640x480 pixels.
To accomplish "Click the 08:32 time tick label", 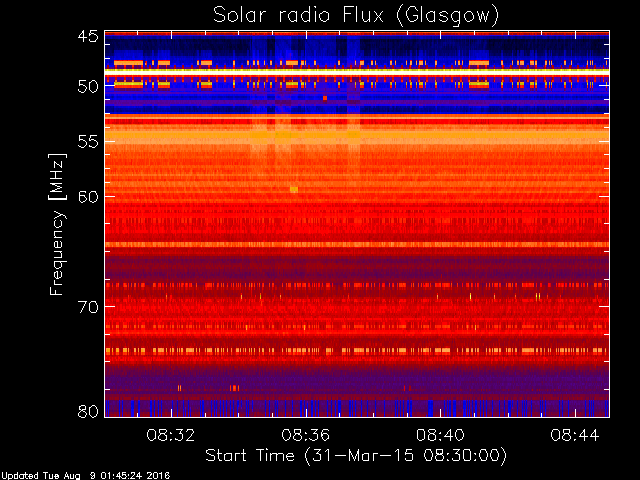I will pos(171,435).
